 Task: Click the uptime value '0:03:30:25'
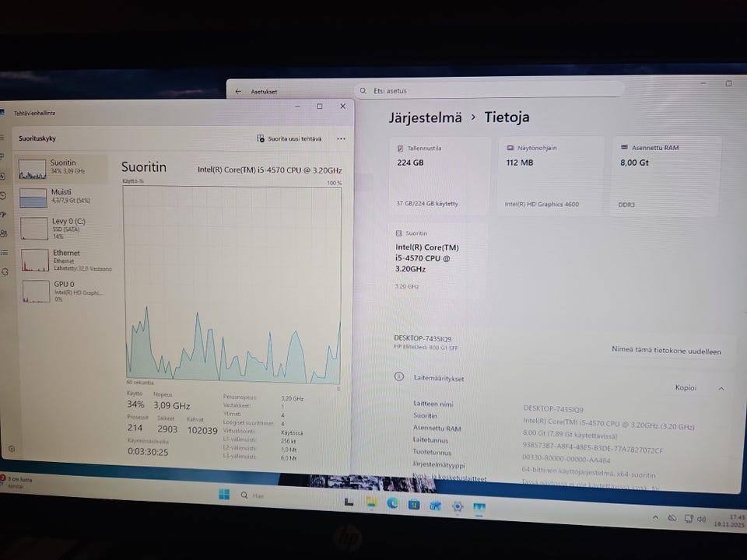click(148, 451)
